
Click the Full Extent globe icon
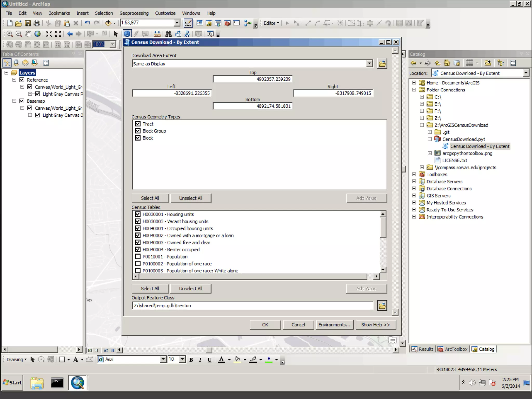(38, 34)
